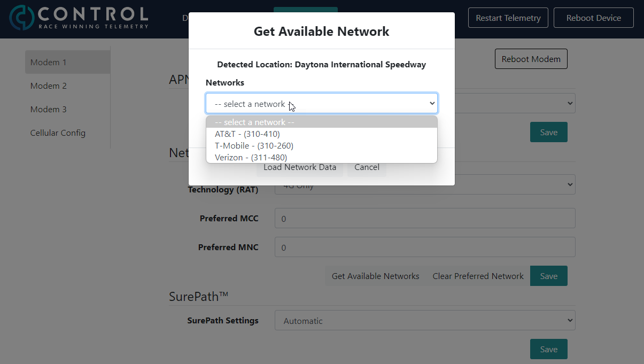644x364 pixels.
Task: Pick the '-- select a network --' placeholder option
Action: pos(322,122)
